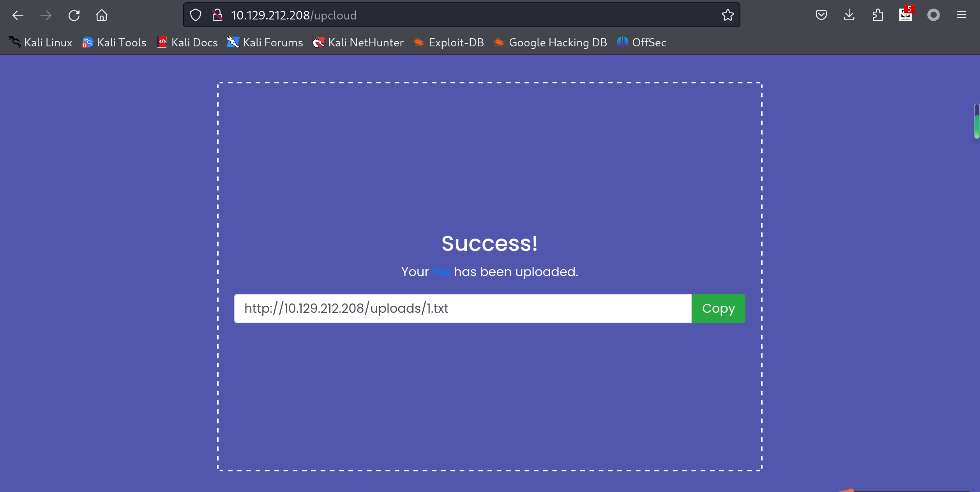Open the Pocket save icon

click(x=821, y=15)
